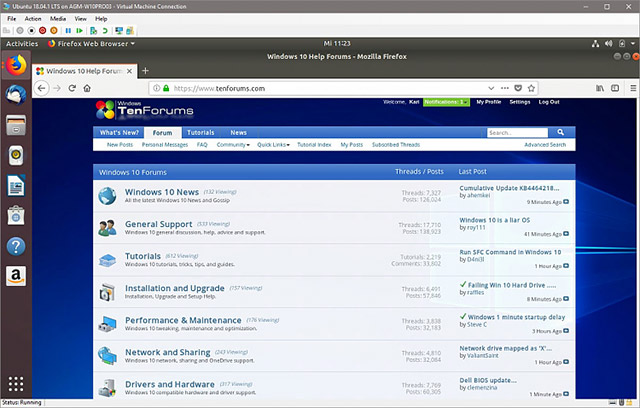Viewport: 640px width, 408px height.
Task: Click the Advanced Search link
Action: click(x=545, y=145)
